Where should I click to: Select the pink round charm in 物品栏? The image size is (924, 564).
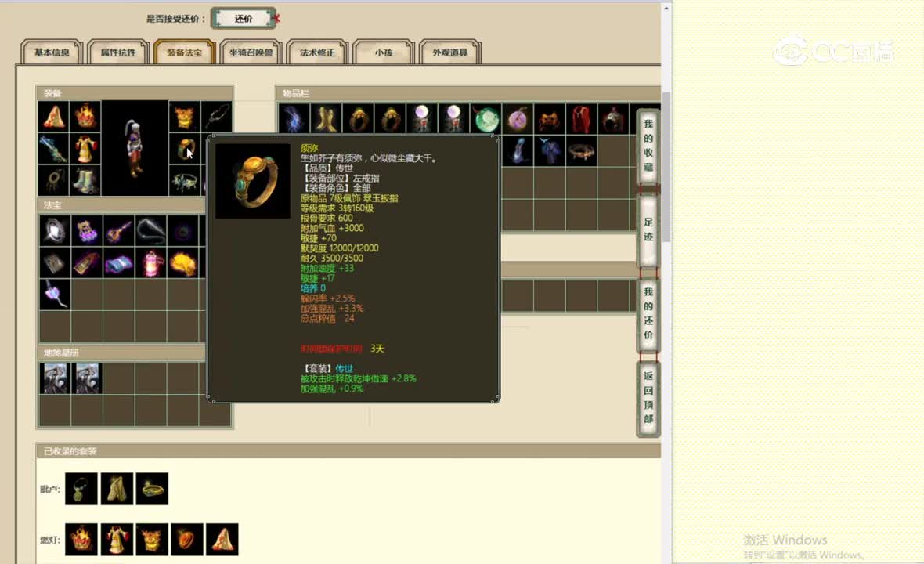[518, 119]
